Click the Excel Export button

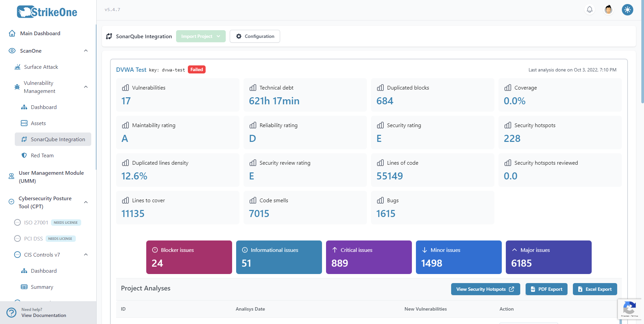coord(595,289)
